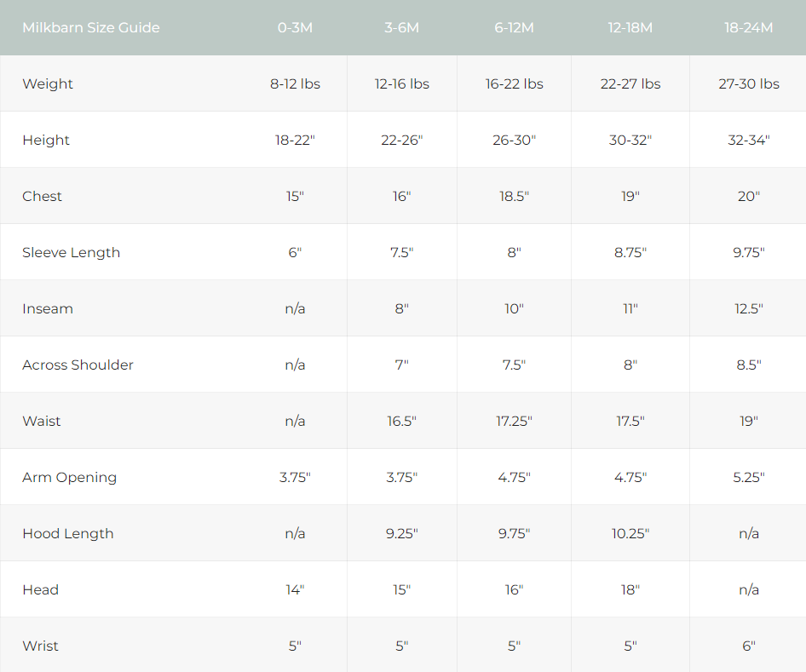Click the Milkbarn Size Guide header
Viewport: 806px width, 672px height.
click(x=91, y=27)
